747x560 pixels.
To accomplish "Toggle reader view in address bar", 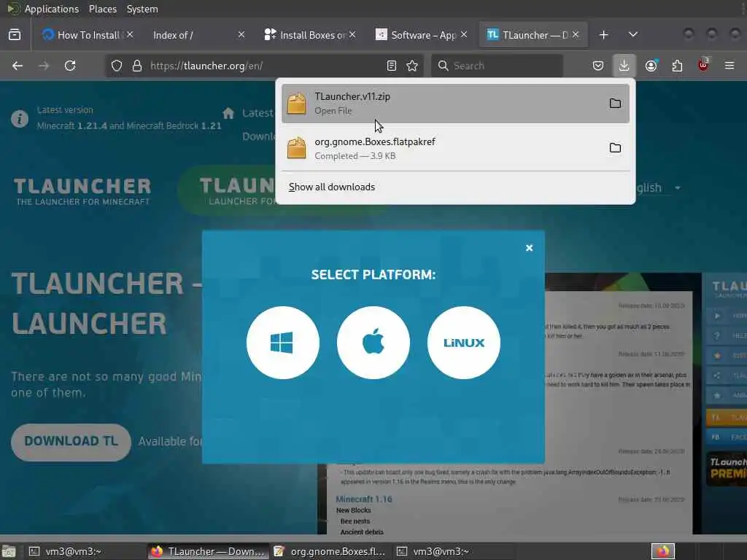I will [392, 66].
